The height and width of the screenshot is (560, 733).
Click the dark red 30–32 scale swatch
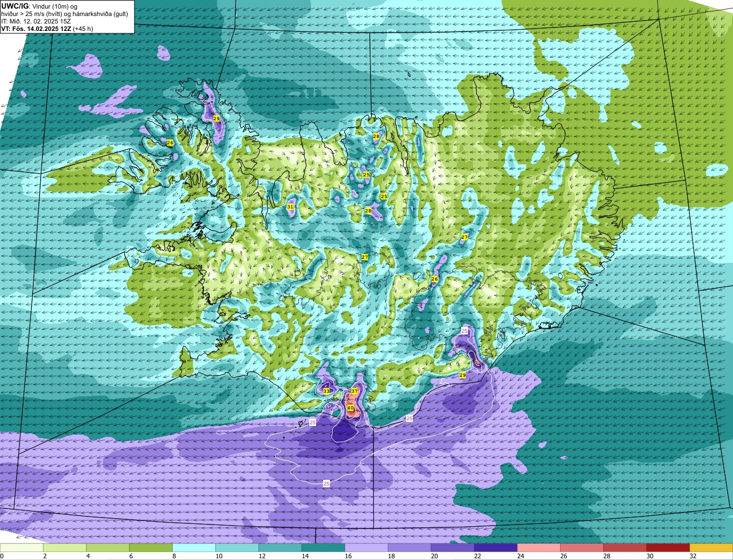point(668,548)
